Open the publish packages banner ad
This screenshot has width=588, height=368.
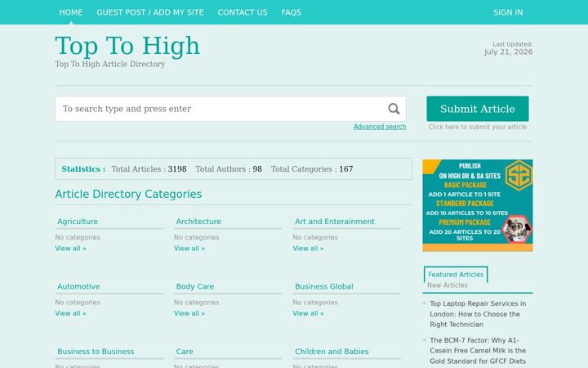point(478,205)
